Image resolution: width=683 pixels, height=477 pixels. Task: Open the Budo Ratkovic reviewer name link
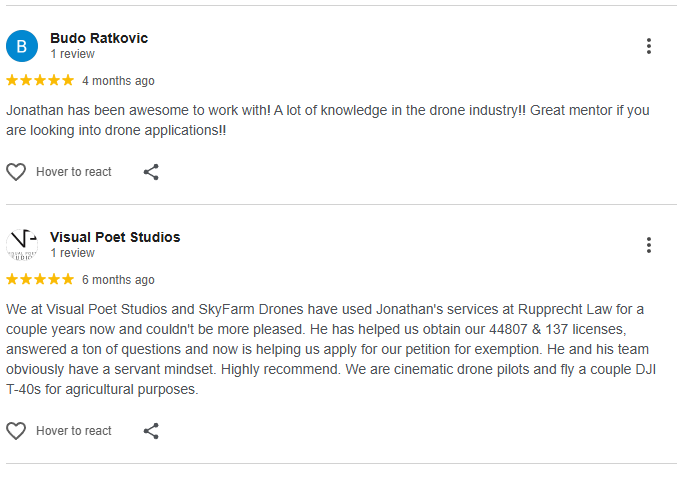pos(99,38)
